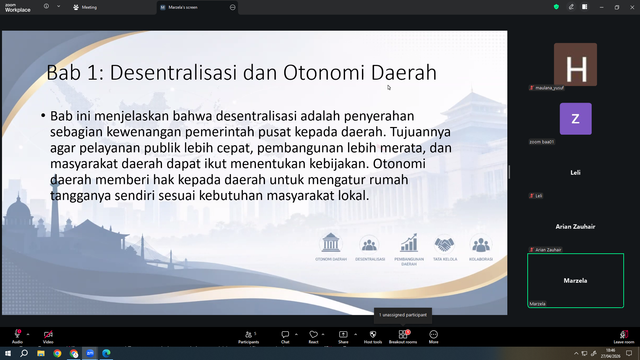Click the annotate pencil icon in title bar
Screen dimensions: 640x360
[x=571, y=7]
